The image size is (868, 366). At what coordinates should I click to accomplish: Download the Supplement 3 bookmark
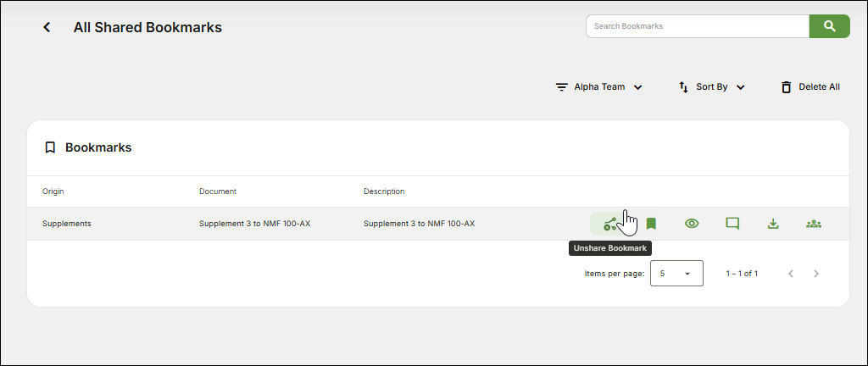773,224
